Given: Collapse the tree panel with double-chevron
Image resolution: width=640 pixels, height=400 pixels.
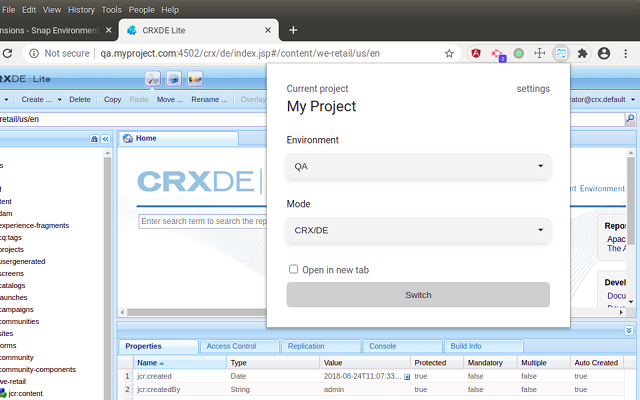Looking at the screenshot, I should point(105,139).
